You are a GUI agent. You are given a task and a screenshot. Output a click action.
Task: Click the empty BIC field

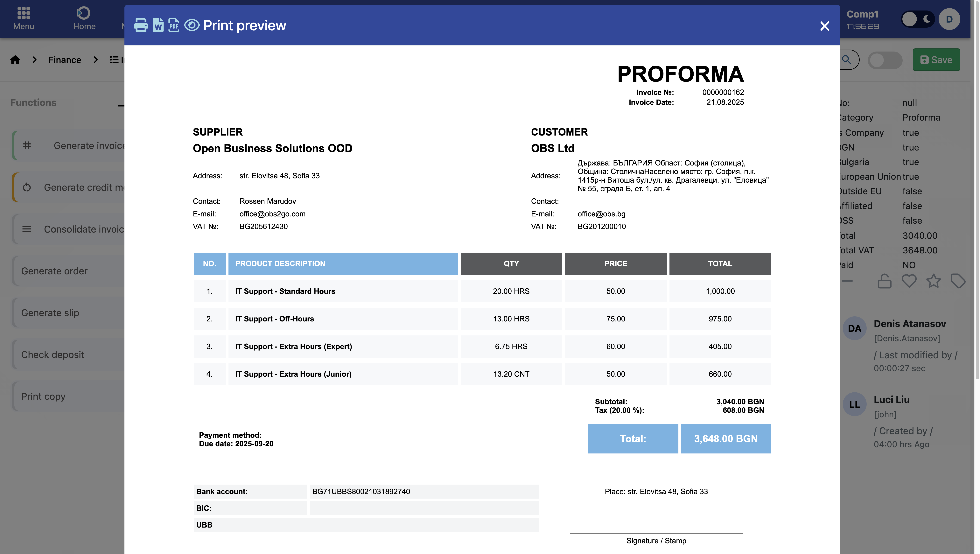(x=424, y=508)
